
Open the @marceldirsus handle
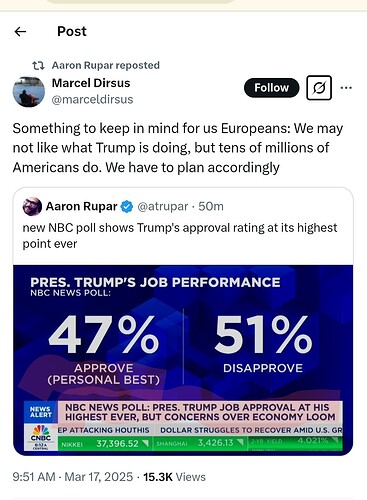92,99
